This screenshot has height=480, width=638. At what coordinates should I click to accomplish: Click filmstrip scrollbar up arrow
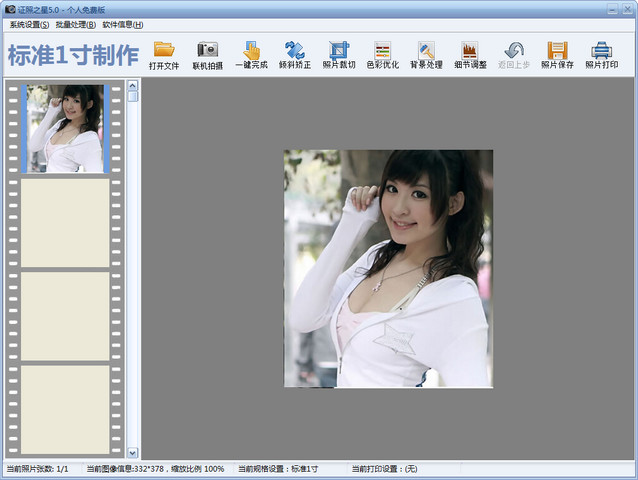[133, 85]
